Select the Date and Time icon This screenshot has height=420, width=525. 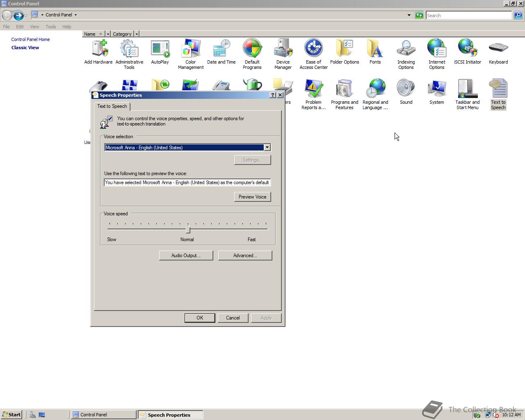221,52
